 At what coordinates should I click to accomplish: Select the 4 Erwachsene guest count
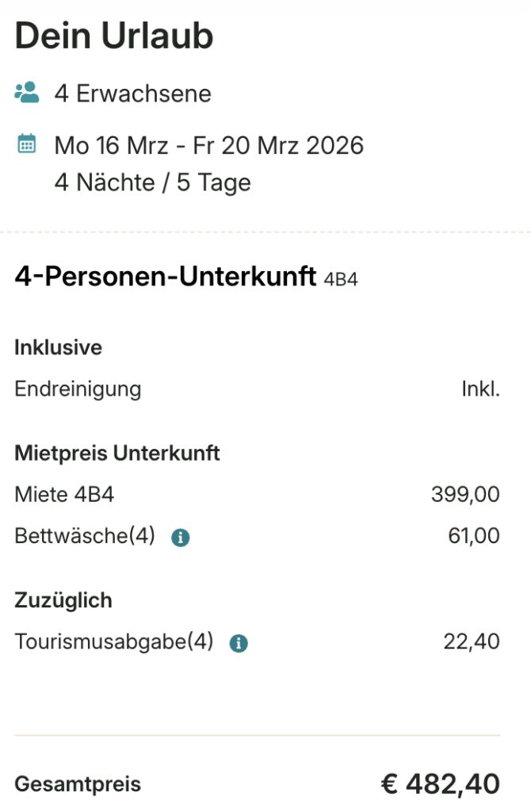[x=132, y=94]
